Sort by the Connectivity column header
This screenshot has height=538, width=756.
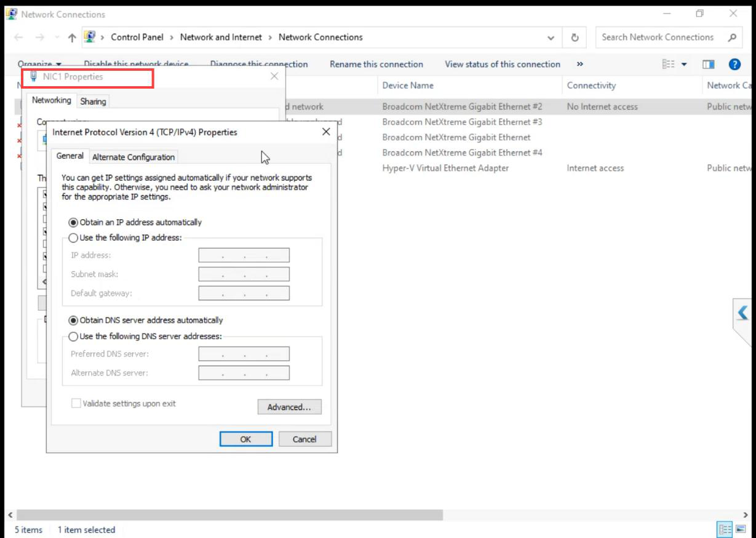[591, 86]
